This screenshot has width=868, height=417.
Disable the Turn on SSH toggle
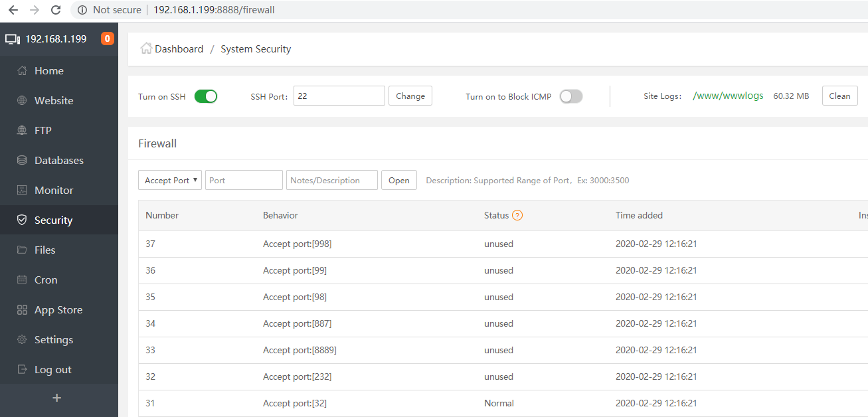click(x=206, y=96)
